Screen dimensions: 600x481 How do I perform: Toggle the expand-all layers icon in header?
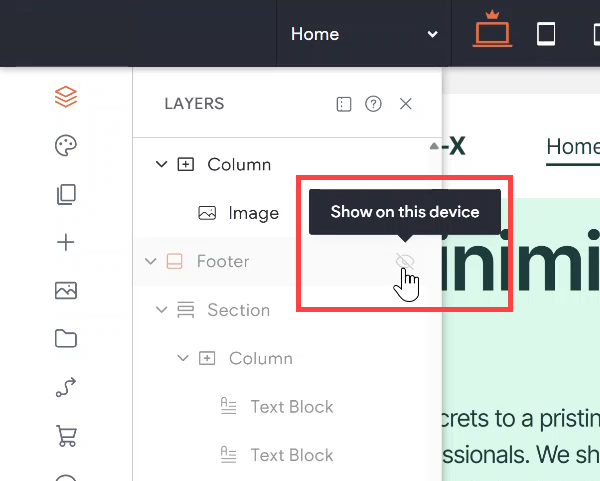(344, 104)
